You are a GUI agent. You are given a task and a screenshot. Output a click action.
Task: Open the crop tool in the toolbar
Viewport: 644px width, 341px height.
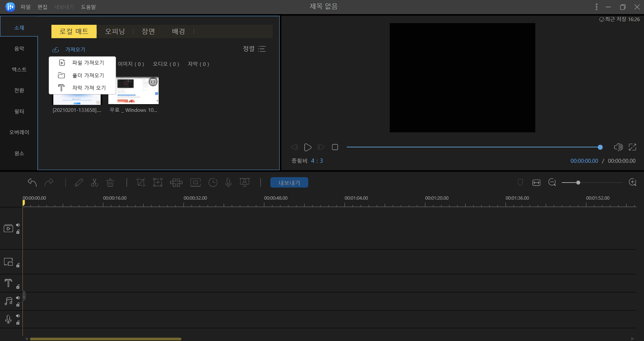(x=141, y=183)
